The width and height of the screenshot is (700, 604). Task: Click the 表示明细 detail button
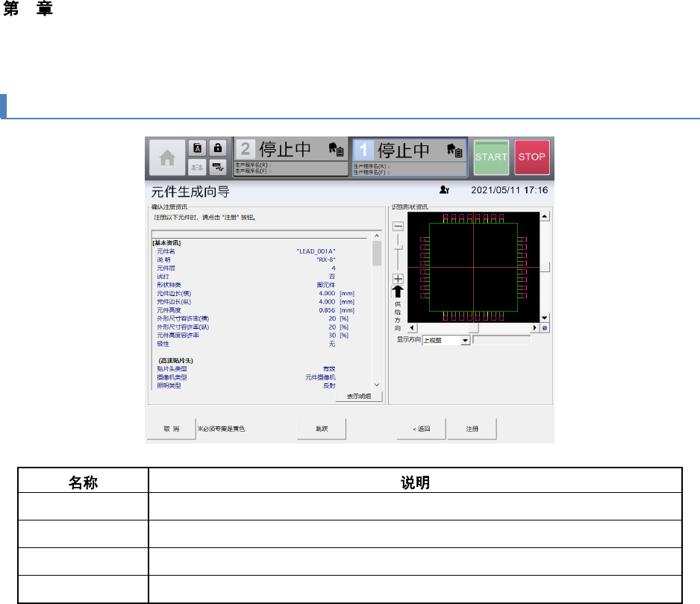[x=359, y=397]
